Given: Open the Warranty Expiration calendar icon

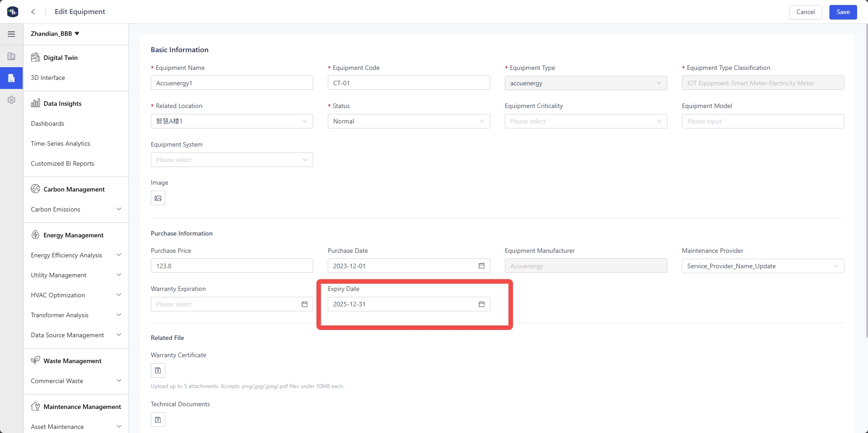Looking at the screenshot, I should (304, 304).
